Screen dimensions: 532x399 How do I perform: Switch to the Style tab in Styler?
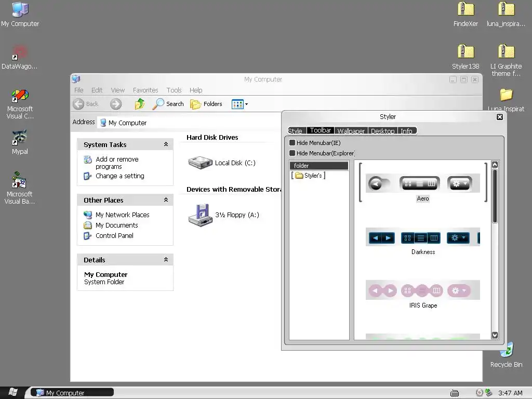tap(295, 131)
